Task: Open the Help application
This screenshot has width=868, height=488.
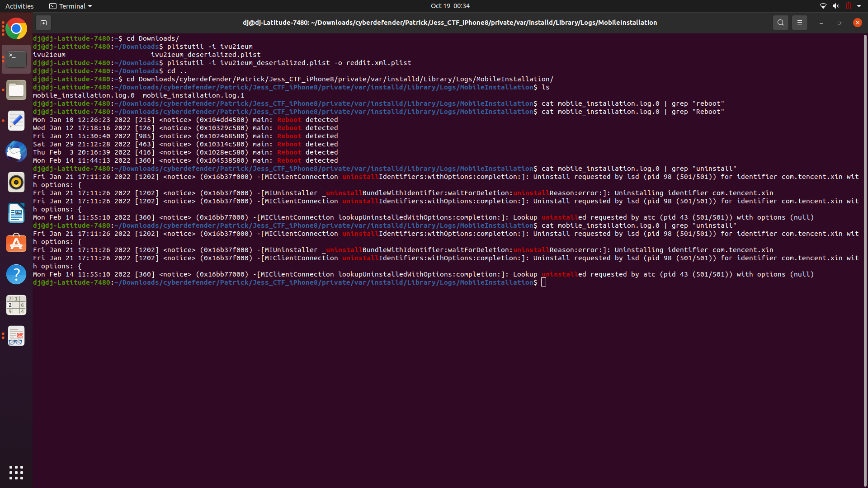Action: click(16, 274)
